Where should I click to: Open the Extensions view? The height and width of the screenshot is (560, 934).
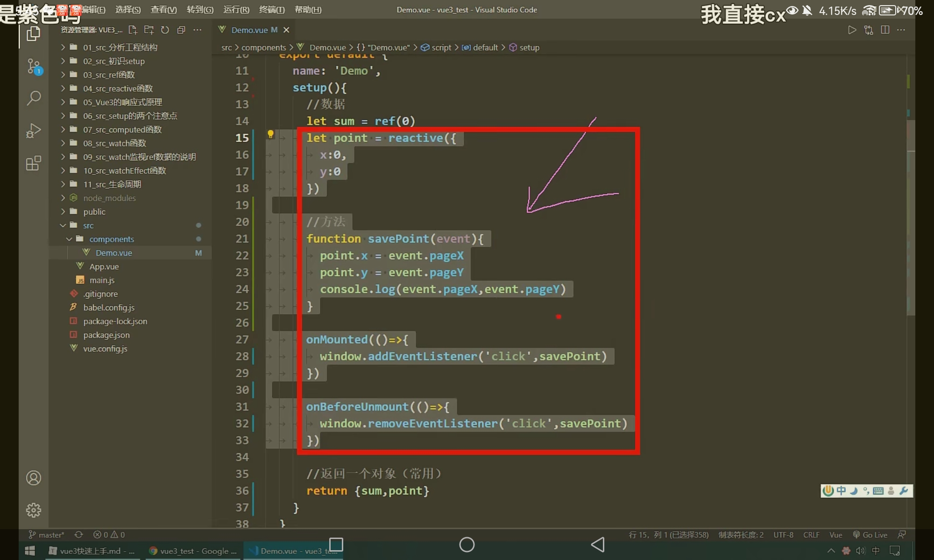pyautogui.click(x=34, y=163)
